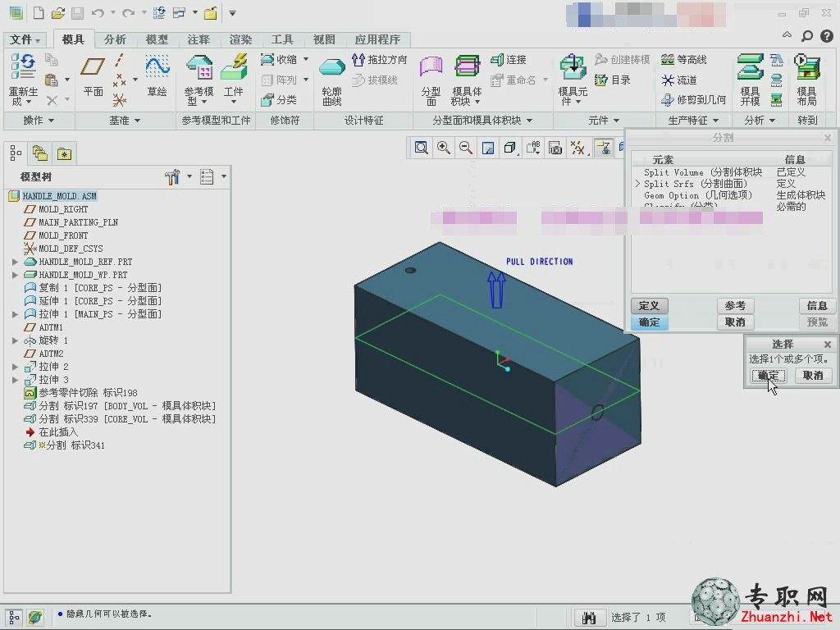Viewport: 840px width, 630px height.
Task: Select the 流道 runner tool
Action: click(x=679, y=80)
